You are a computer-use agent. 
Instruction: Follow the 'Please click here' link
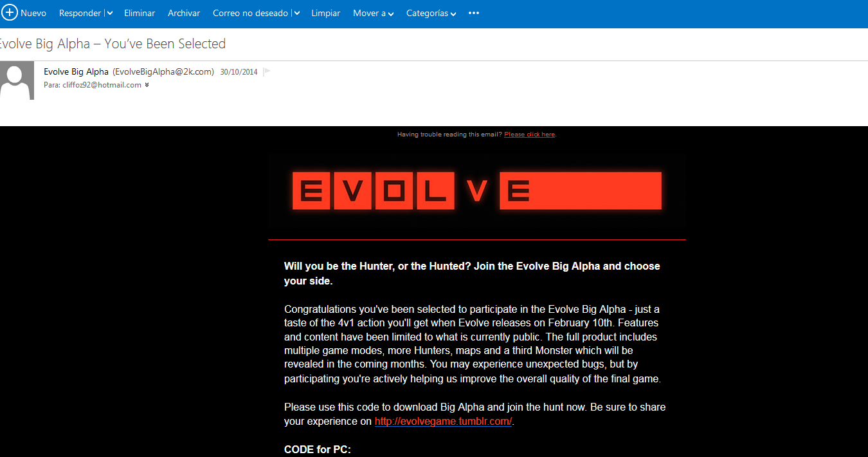click(529, 135)
